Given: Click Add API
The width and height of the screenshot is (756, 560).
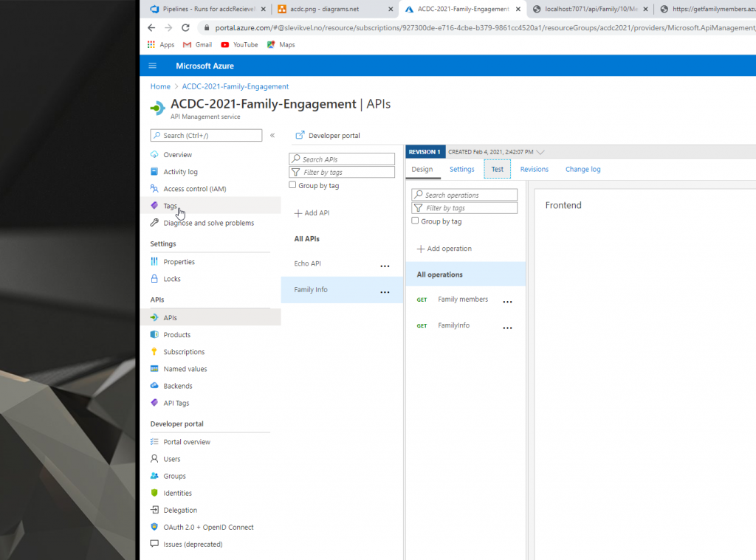Looking at the screenshot, I should pos(312,213).
